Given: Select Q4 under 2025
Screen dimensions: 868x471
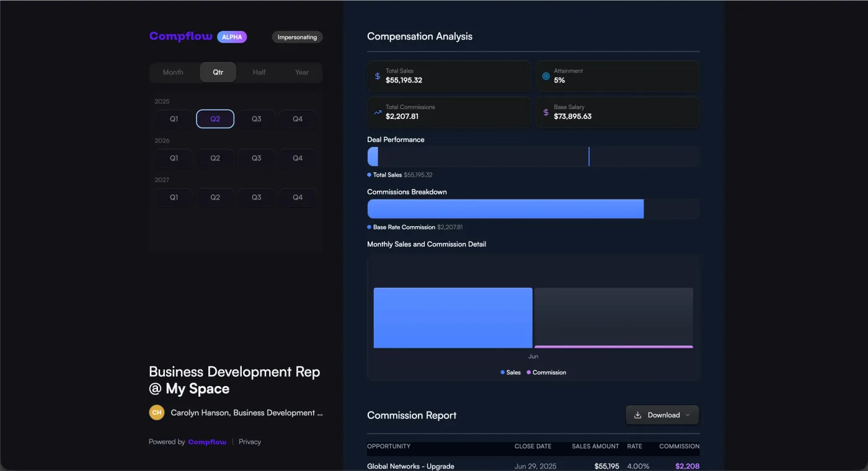Looking at the screenshot, I should [298, 119].
